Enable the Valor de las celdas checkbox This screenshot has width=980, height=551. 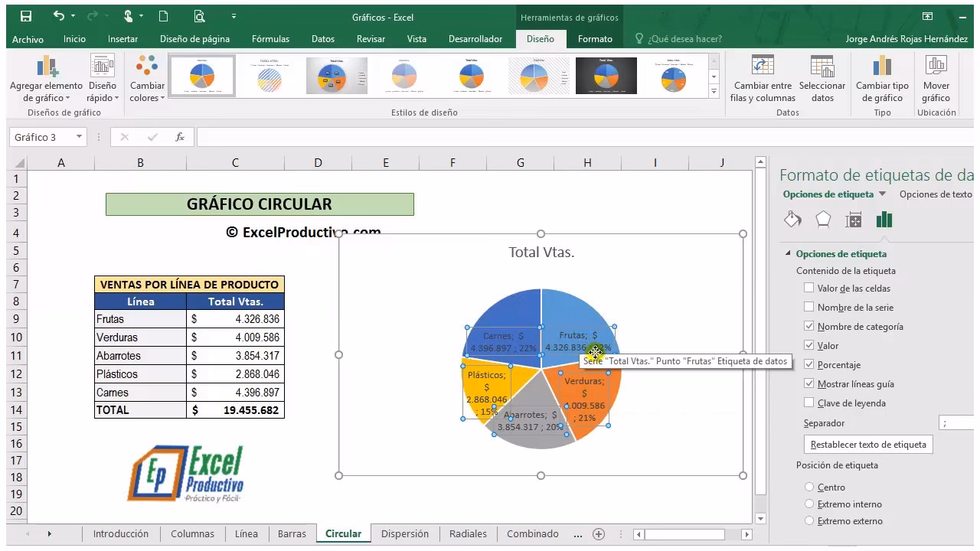pyautogui.click(x=809, y=289)
